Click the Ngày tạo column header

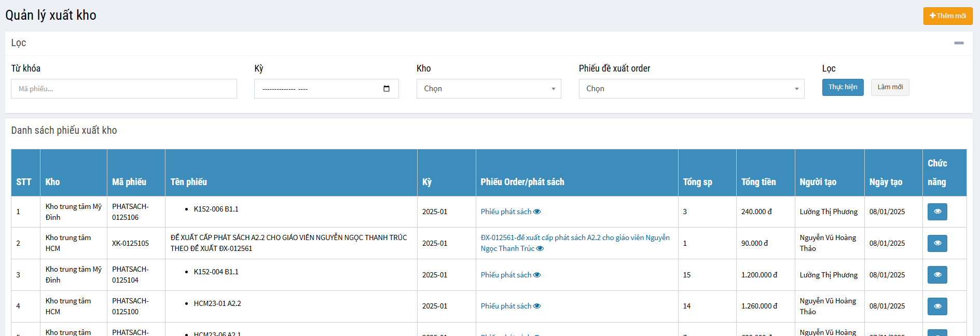pyautogui.click(x=886, y=182)
